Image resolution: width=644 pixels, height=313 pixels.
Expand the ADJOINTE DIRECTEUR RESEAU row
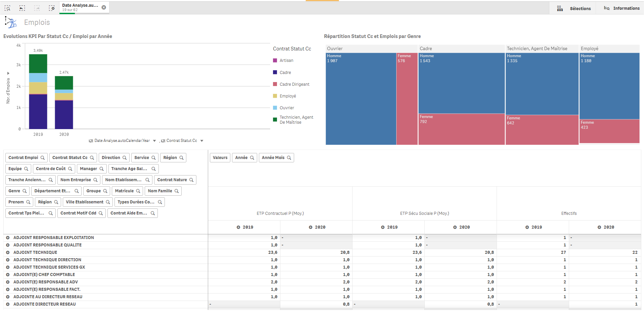(8, 304)
